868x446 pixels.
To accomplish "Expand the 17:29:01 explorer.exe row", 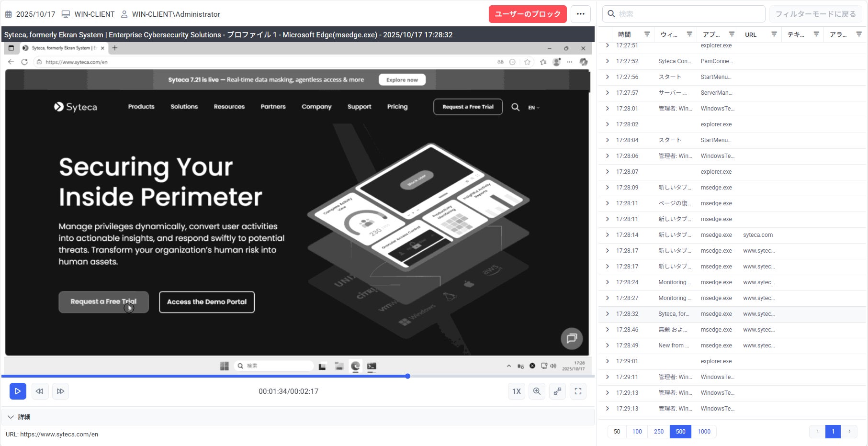I will click(608, 361).
